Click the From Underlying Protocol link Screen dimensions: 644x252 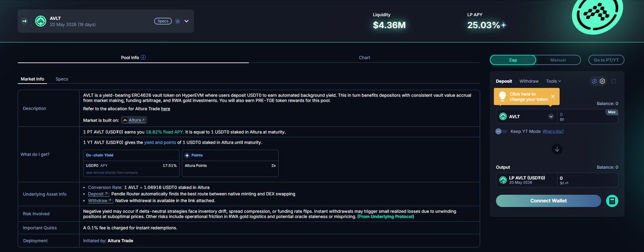[x=385, y=216]
